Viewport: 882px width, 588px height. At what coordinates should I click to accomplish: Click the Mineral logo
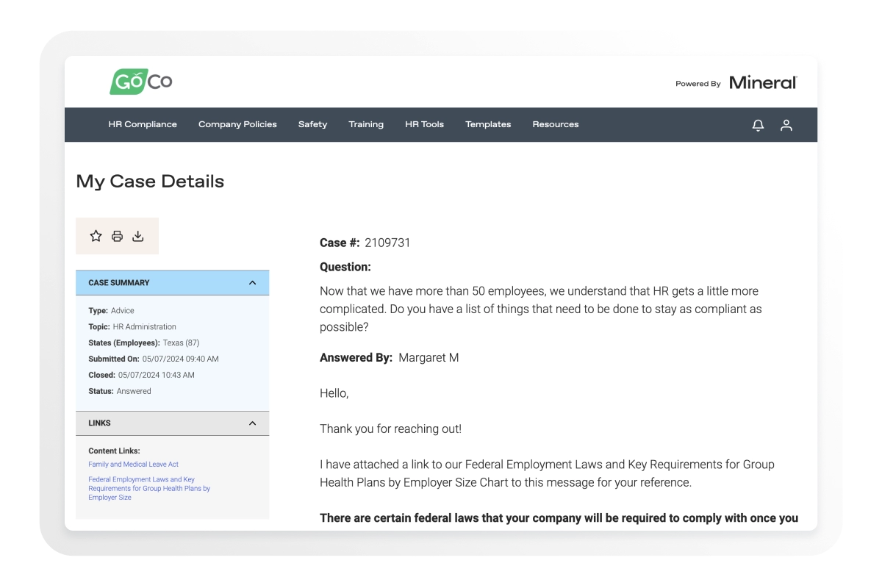tap(762, 82)
